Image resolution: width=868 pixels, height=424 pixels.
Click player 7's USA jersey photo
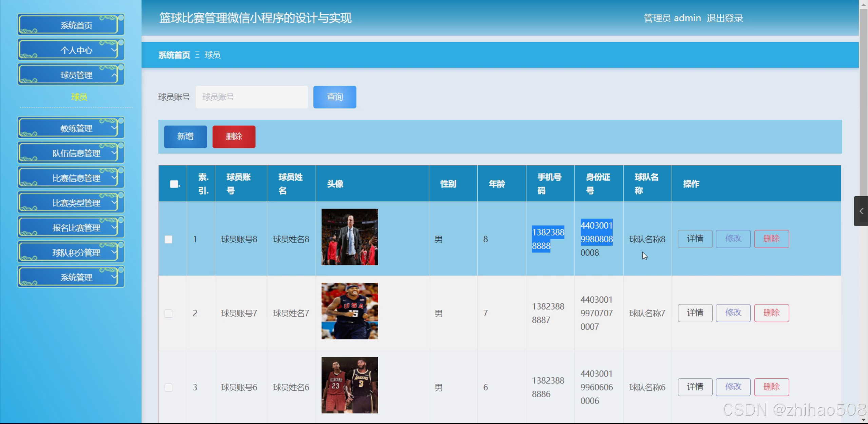pos(349,311)
